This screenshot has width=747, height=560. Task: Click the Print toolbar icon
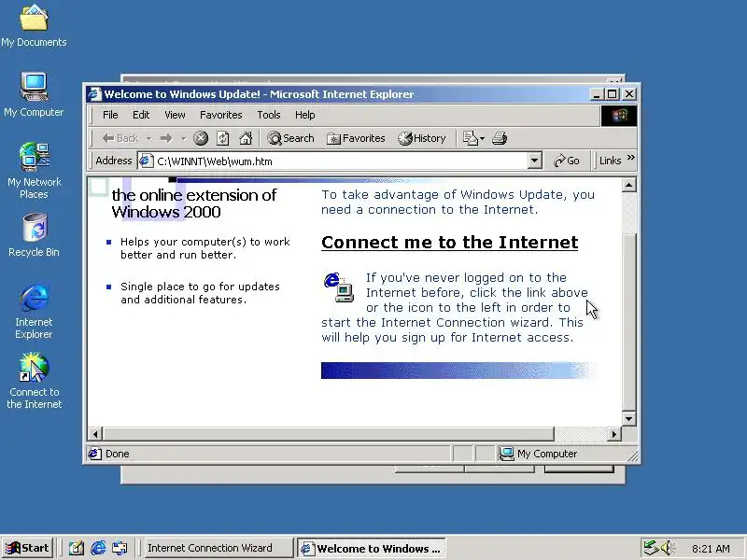500,138
